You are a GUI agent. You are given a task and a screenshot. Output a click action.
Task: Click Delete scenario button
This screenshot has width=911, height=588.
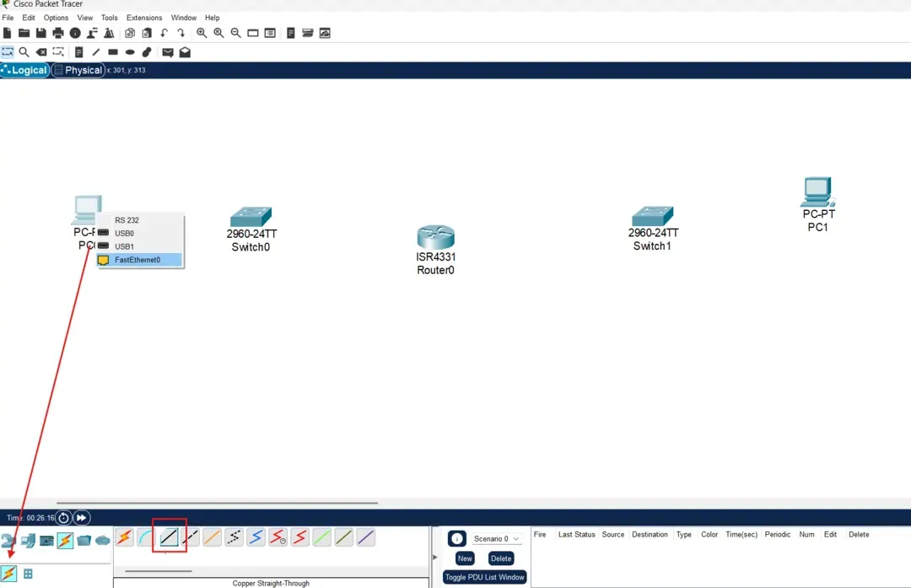coord(501,558)
